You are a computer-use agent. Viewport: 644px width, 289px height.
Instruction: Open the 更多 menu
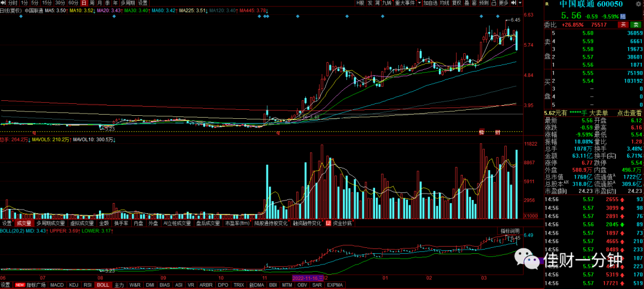503,3
